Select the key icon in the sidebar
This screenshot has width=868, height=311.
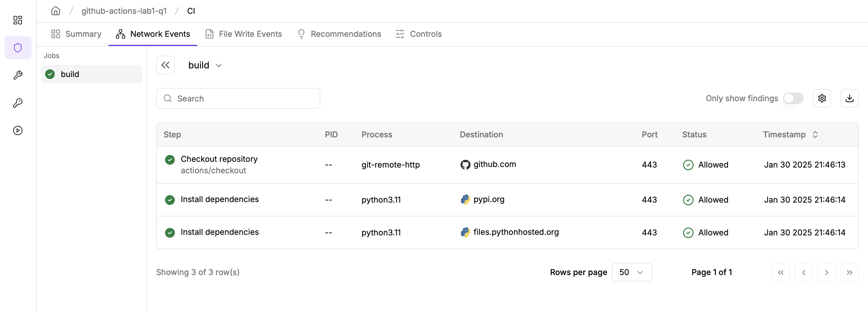[x=18, y=103]
